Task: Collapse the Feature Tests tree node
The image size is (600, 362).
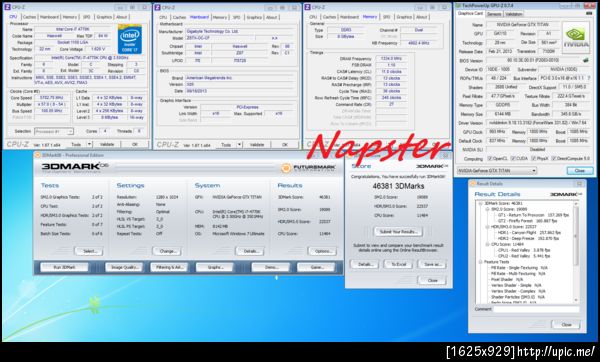Action: point(481,262)
